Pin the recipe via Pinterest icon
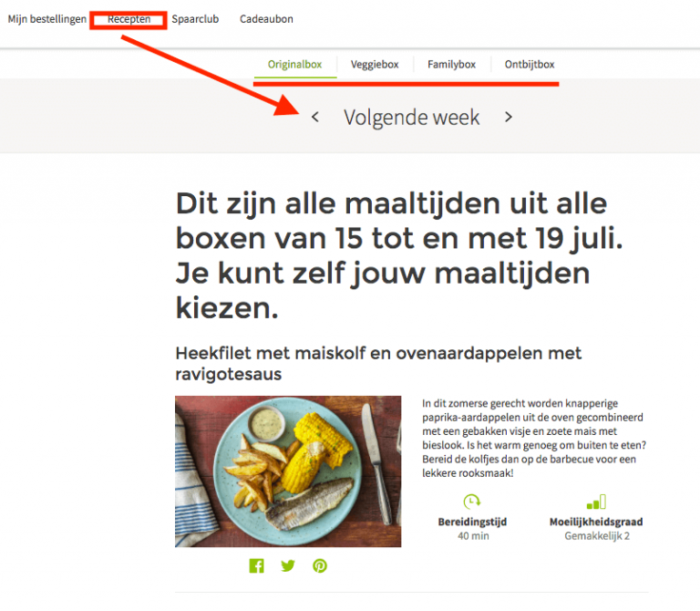This screenshot has height=611, width=700. (320, 565)
